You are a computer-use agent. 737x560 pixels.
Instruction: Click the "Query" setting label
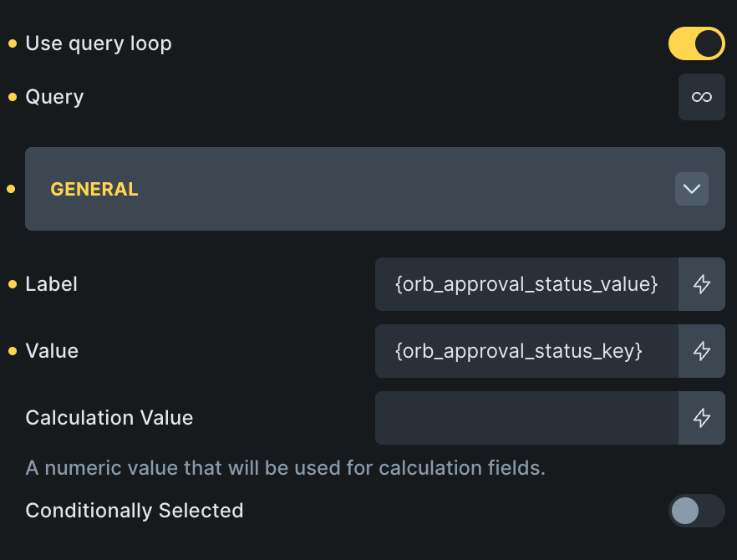tap(54, 97)
